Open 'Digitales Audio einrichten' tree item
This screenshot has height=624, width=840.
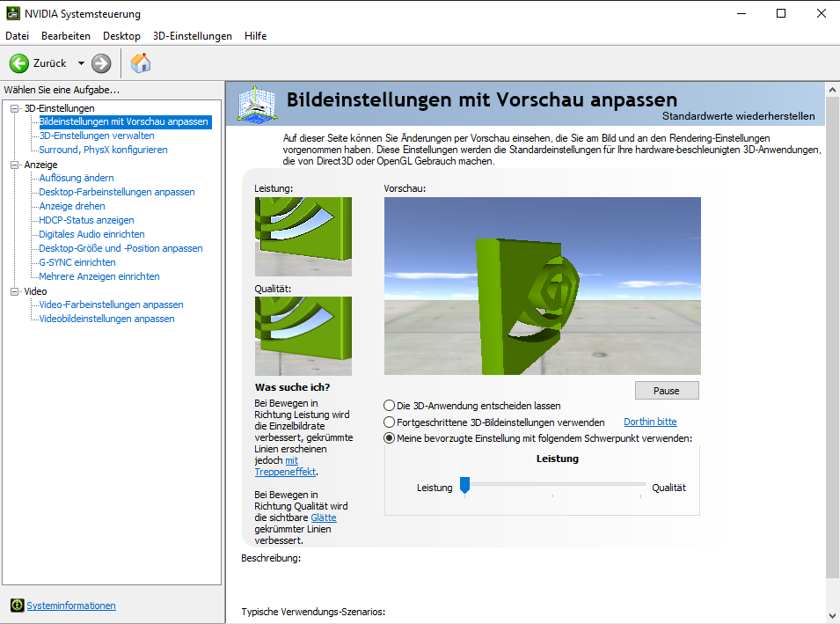coord(91,234)
